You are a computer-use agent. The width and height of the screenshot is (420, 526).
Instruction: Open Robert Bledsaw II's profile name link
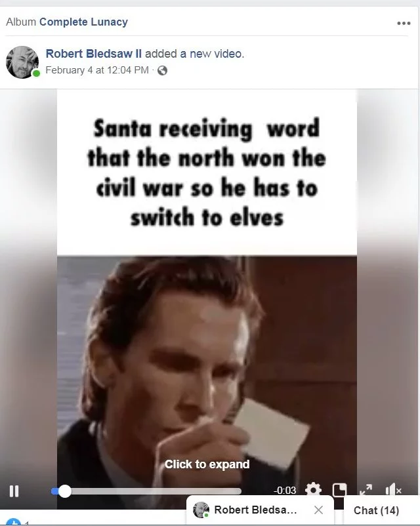click(x=93, y=54)
